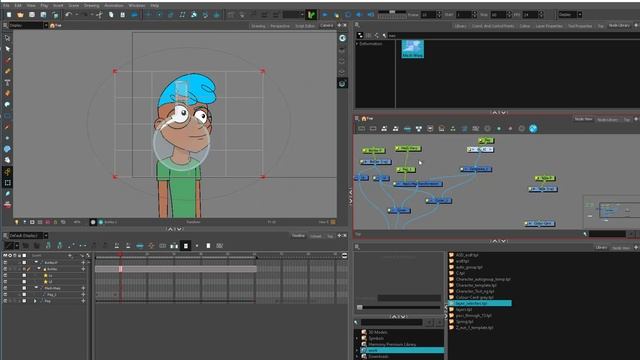Click the first icon in the Node View toolbar
The width and height of the screenshot is (640, 360).
tap(362, 129)
